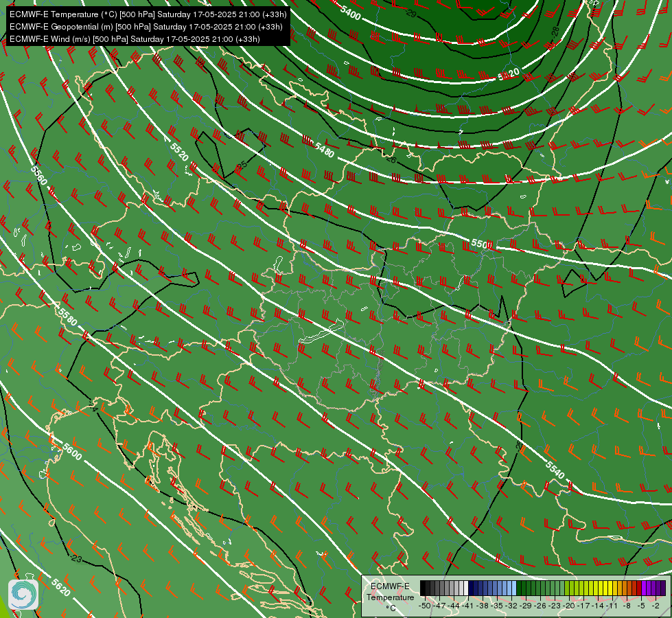
Task: Click the 5480 geopotential contour label
Action: [324, 150]
